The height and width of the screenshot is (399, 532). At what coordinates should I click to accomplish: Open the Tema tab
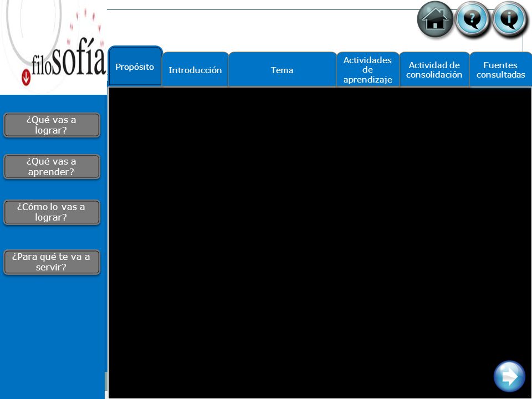[282, 70]
